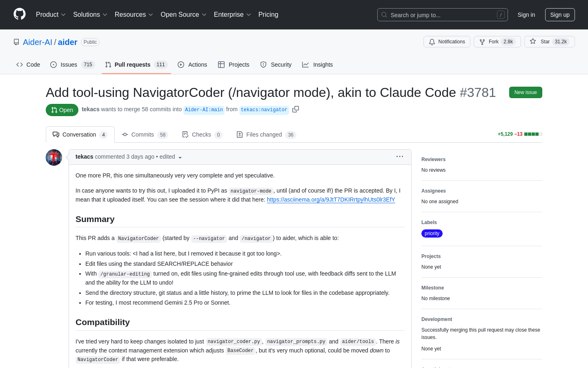Image resolution: width=588 pixels, height=368 pixels.
Task: Open tekacs avatar image
Action: [x=54, y=157]
